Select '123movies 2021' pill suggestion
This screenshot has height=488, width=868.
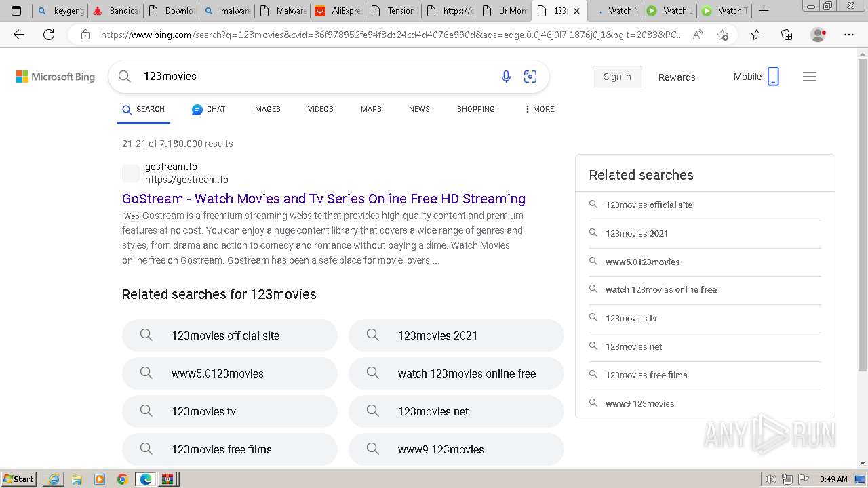coord(456,335)
